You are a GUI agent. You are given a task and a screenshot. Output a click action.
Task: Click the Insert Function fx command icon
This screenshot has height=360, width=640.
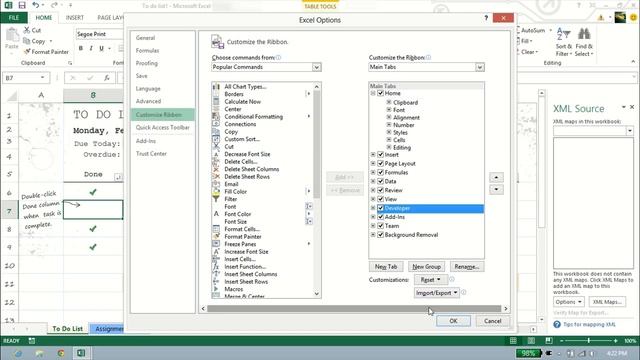pos(216,267)
